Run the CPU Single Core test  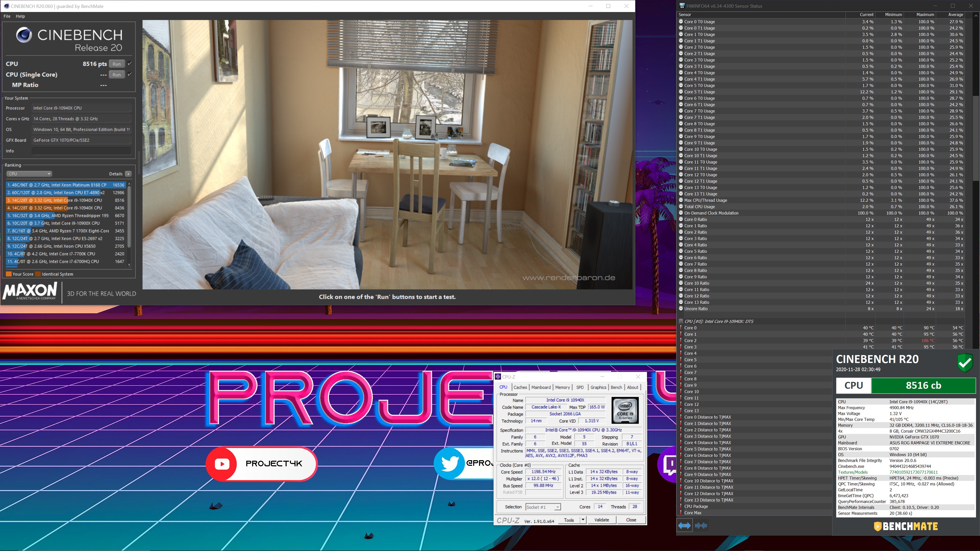[x=117, y=74]
